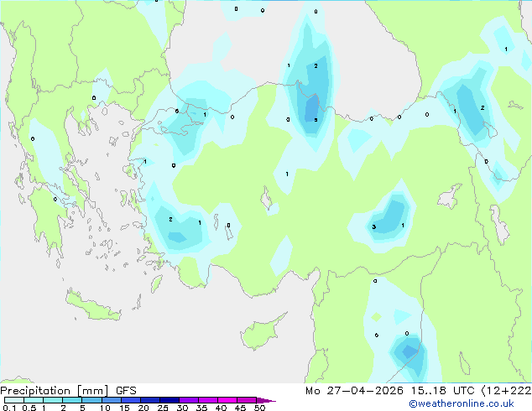This screenshot has height=411, width=532.
Task: Select the 1–2 mm legend color swatch
Action: pos(53,400)
